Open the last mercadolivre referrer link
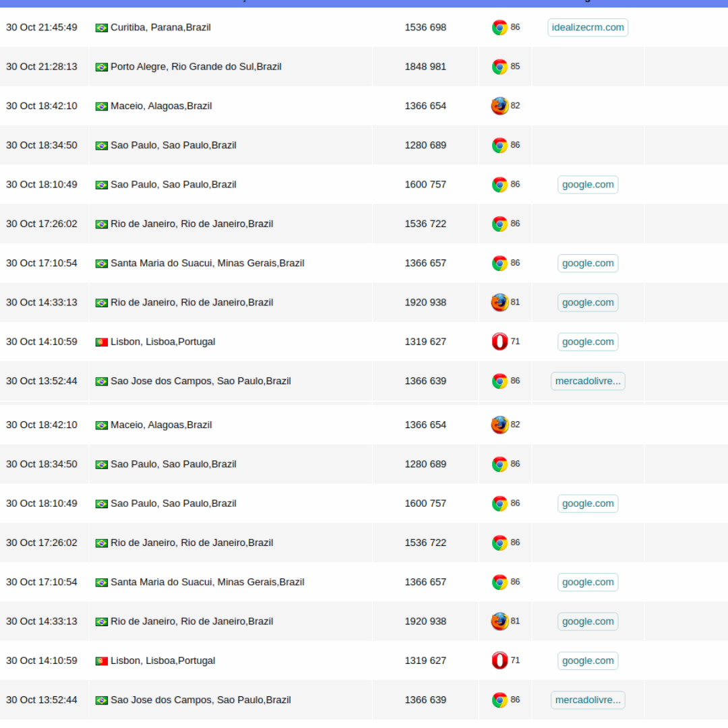 coord(588,700)
